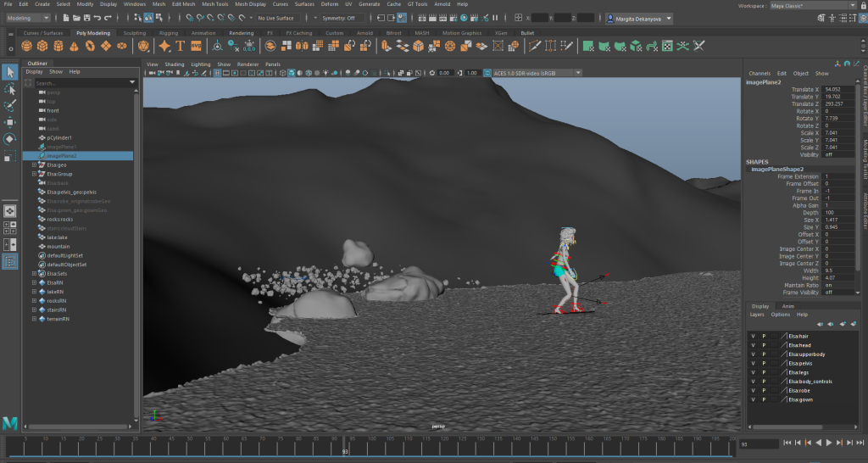Click the Save Scene icon
Viewport: 868px width, 463px height.
(87, 18)
